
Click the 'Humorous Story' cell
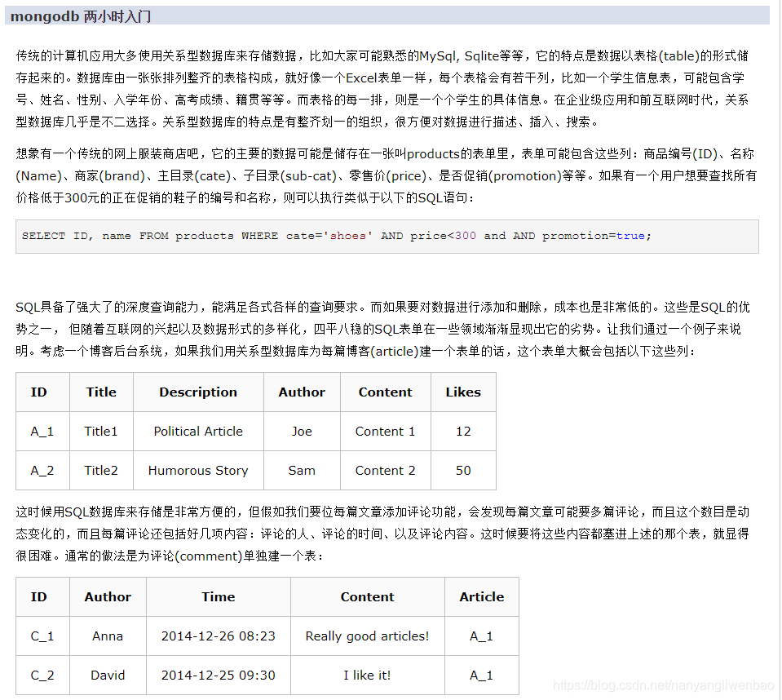click(198, 471)
